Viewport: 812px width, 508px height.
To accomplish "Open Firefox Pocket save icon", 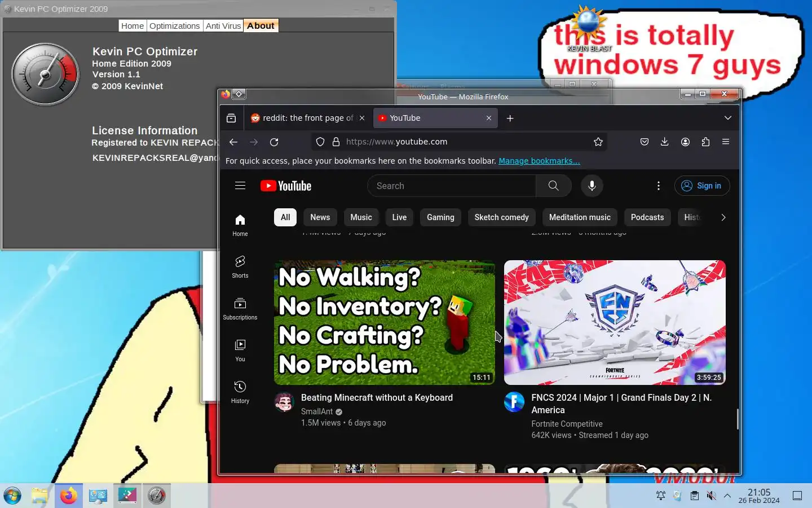I will coord(645,142).
